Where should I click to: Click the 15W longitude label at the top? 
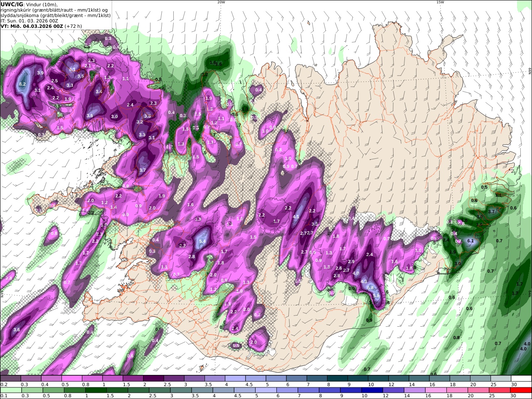tap(440, 2)
